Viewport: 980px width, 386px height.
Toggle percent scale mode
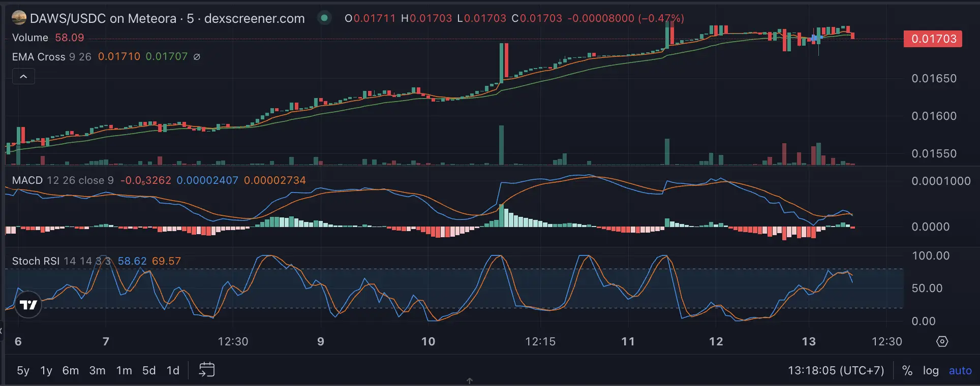point(907,371)
